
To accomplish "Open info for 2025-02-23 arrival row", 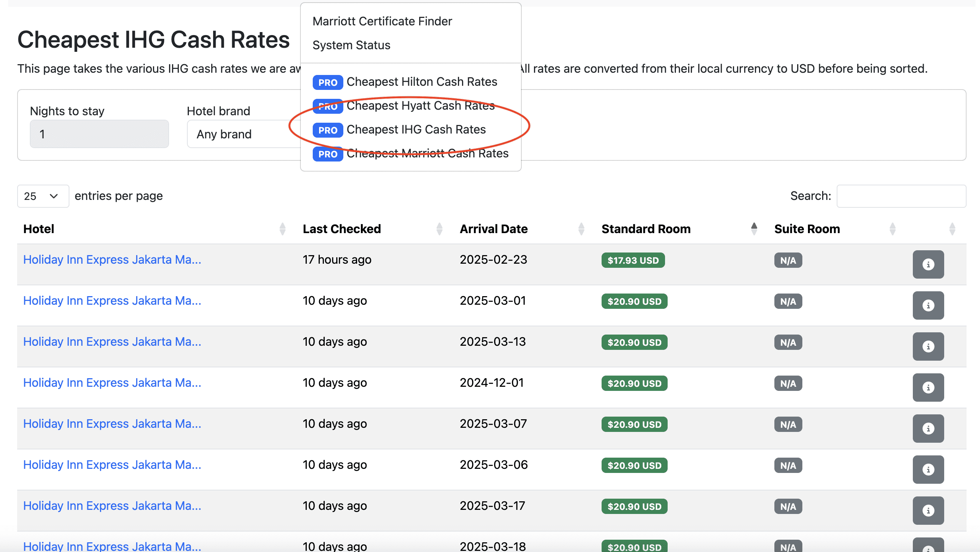I will 928,264.
